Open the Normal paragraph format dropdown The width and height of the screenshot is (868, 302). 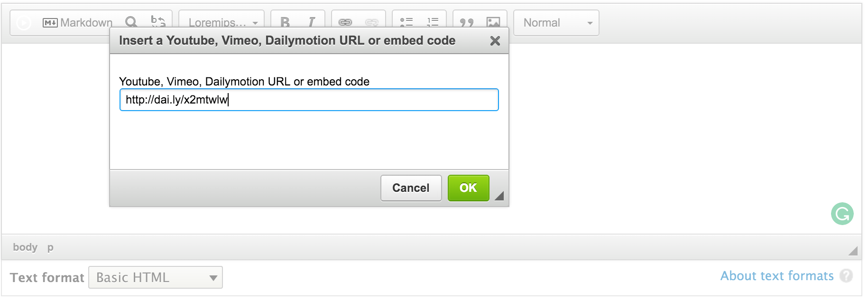click(x=556, y=23)
